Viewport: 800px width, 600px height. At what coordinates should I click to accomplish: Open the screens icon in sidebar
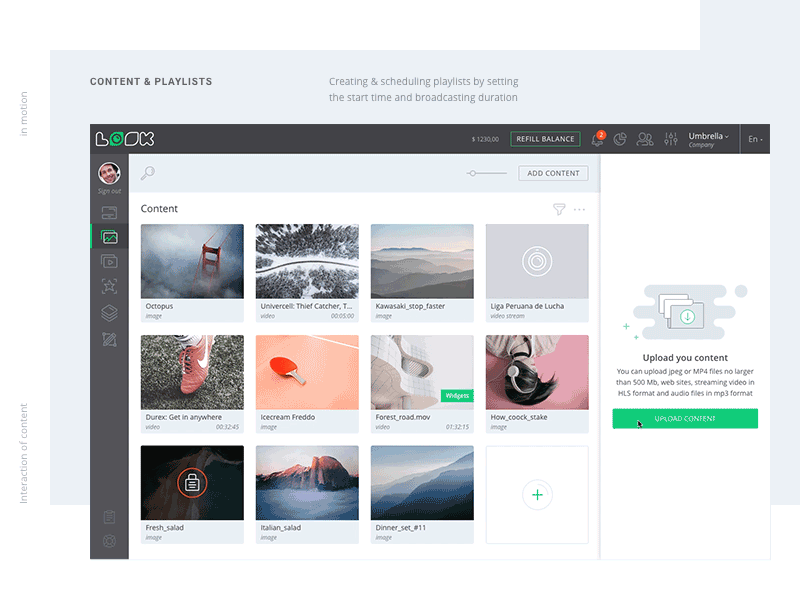tap(109, 212)
